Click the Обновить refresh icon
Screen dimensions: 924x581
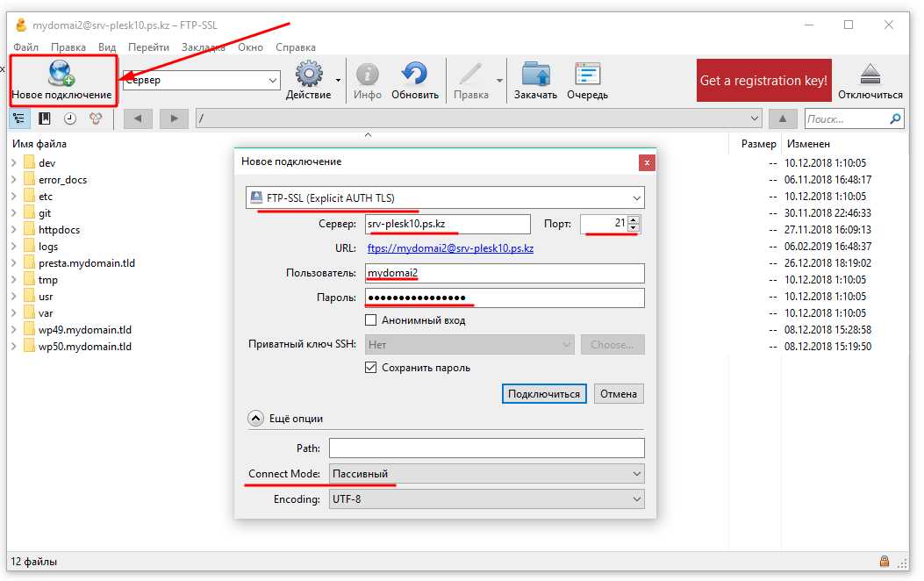click(x=415, y=74)
